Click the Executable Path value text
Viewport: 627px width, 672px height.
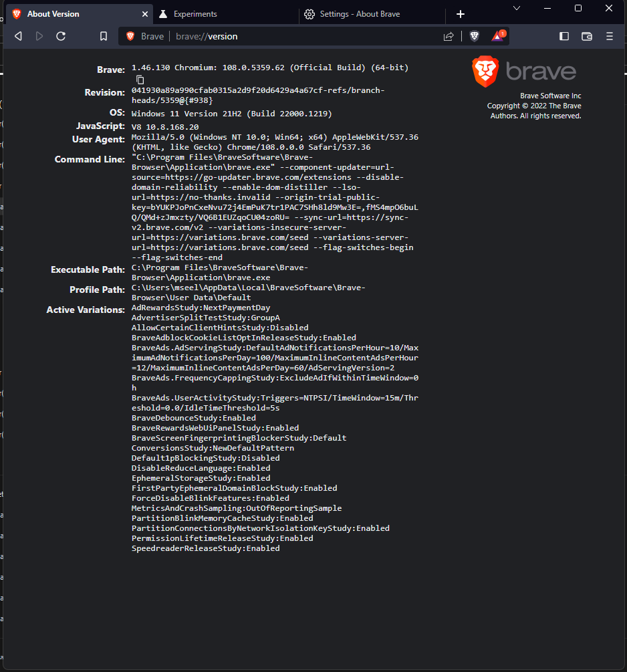pos(220,272)
